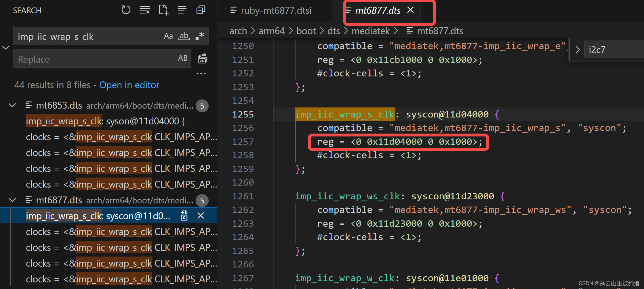
Task: Collapse the mt6877.dts search results
Action: coord(12,200)
